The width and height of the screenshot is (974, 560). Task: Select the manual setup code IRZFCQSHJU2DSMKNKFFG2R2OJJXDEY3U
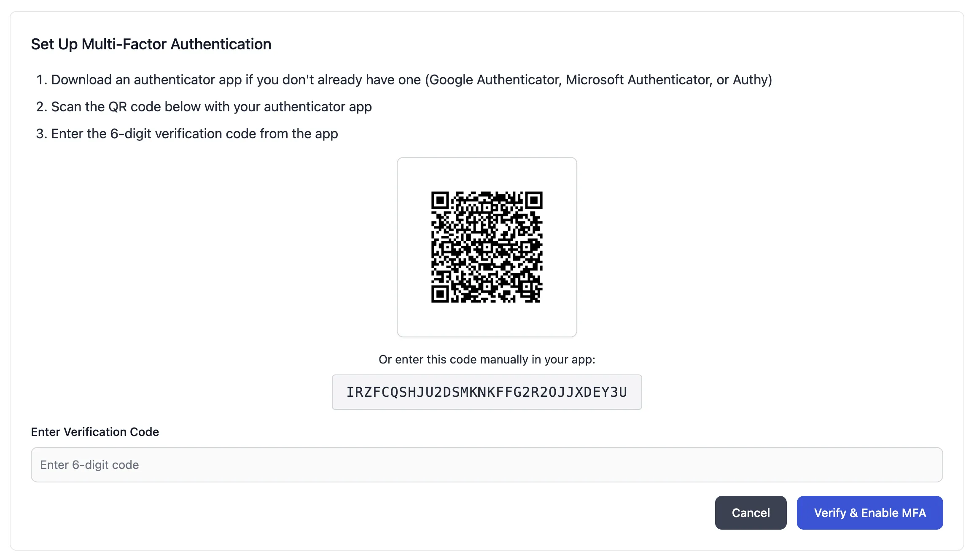487,392
